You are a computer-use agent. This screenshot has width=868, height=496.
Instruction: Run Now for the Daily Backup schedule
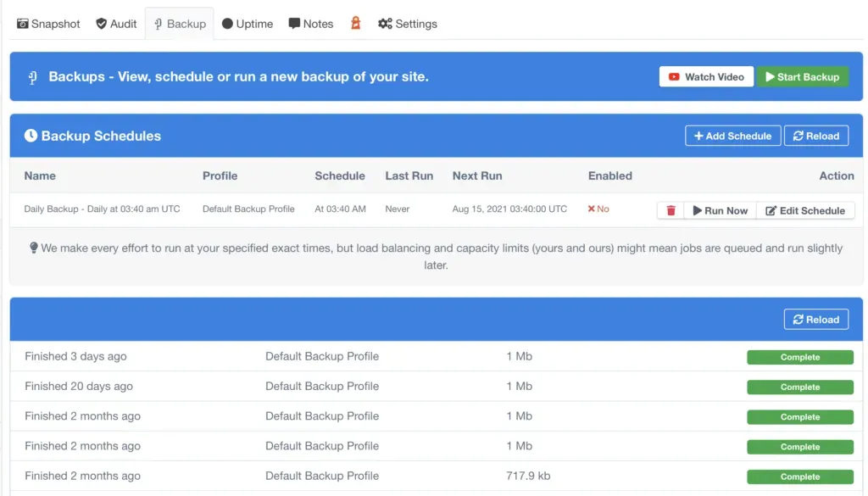tap(720, 209)
